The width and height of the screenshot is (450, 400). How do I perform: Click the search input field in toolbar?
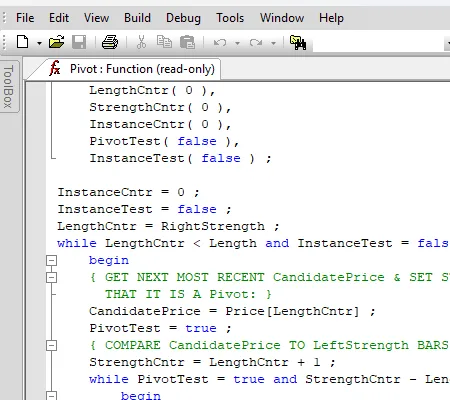[x=378, y=43]
